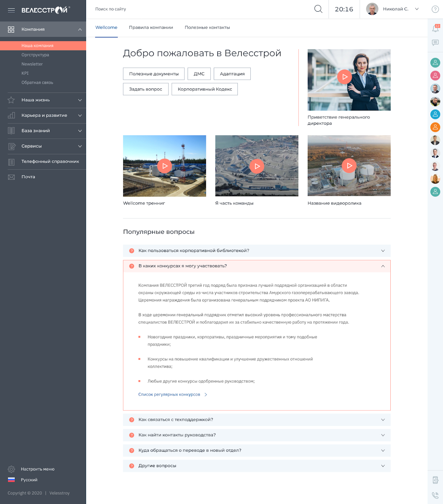Open Обратная связь sidebar item
Screen dimensions: 443x504
37,83
